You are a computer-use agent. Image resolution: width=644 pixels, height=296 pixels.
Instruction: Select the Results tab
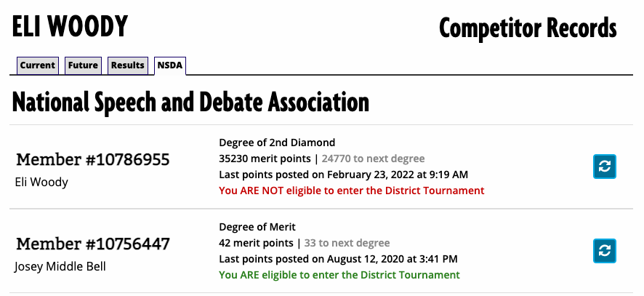tap(128, 65)
